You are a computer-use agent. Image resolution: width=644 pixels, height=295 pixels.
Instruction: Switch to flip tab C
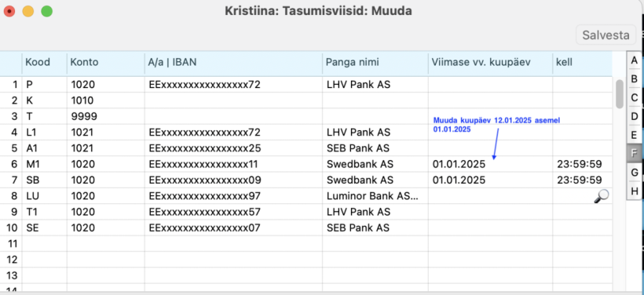point(634,97)
